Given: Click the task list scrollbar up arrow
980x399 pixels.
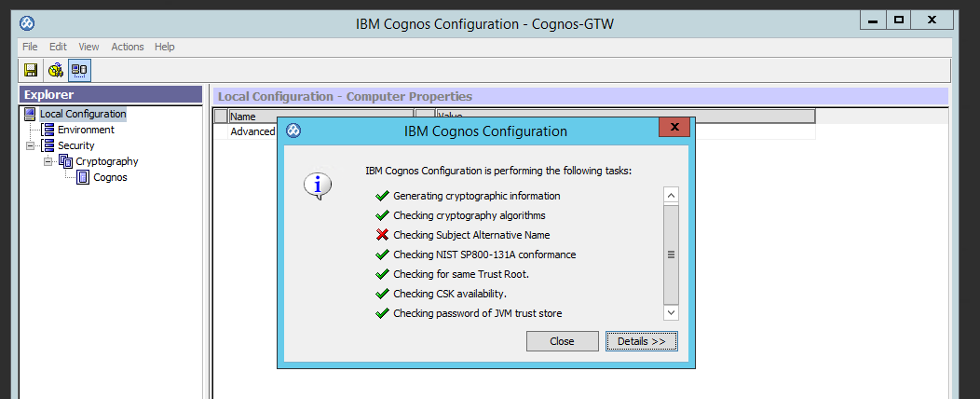Looking at the screenshot, I should tap(672, 196).
